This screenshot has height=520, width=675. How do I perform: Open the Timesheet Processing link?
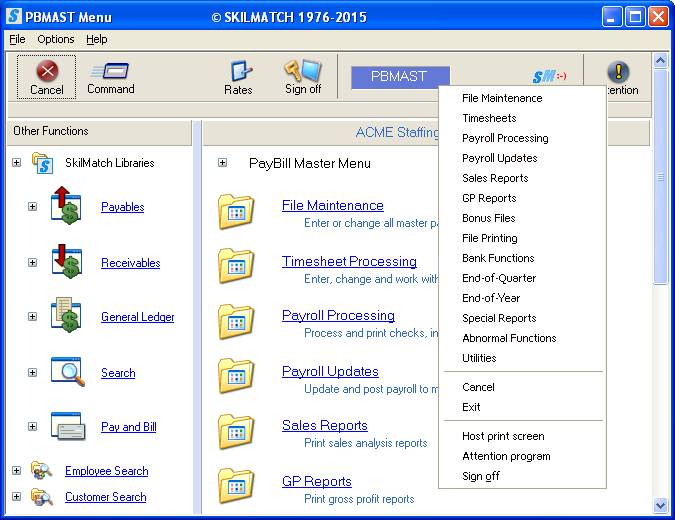[349, 261]
